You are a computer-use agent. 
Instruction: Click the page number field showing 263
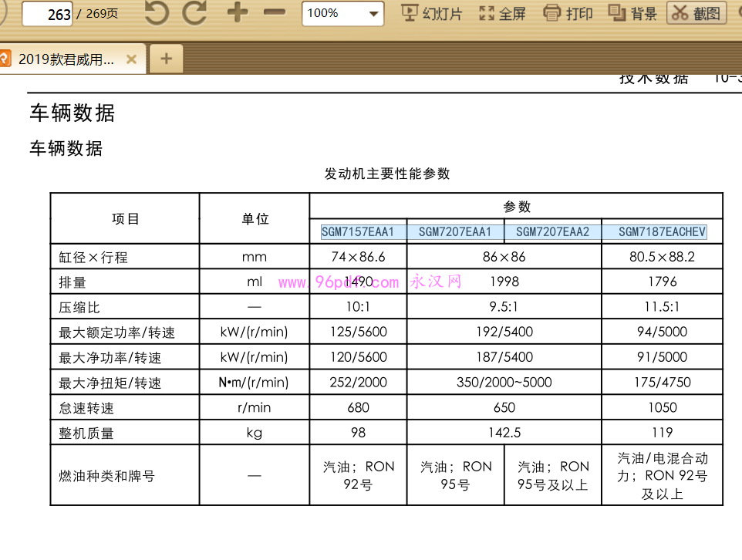pos(48,14)
